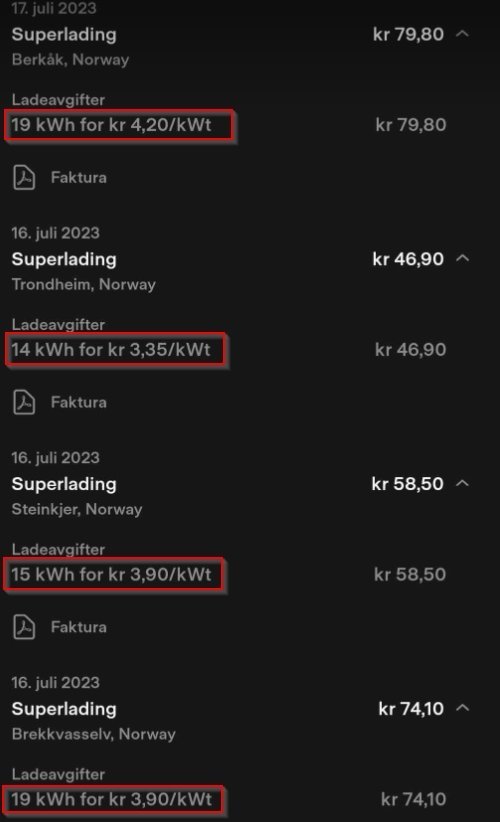This screenshot has height=822, width=500.
Task: Collapse the Brekkvasselv kr 74,10 charging entry
Action: [462, 708]
